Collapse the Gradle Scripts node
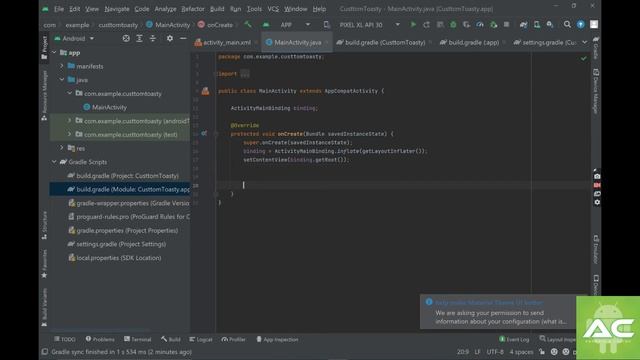 coord(54,162)
